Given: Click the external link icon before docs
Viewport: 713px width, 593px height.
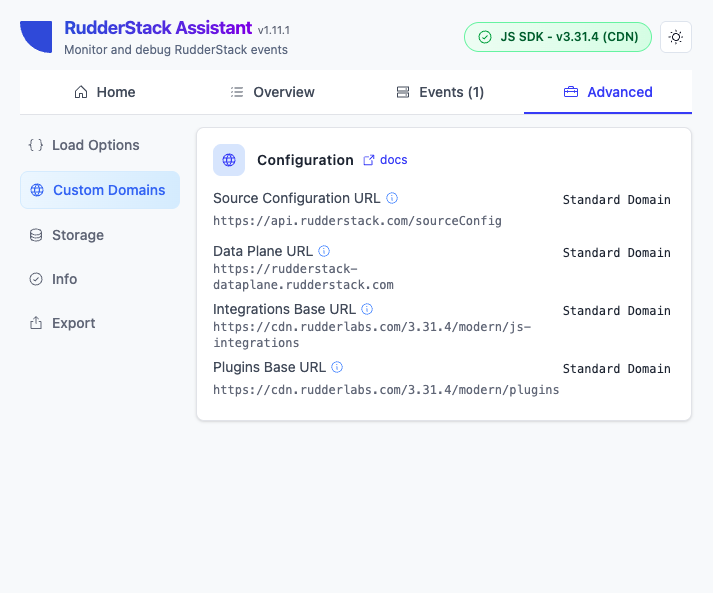Looking at the screenshot, I should click(369, 160).
